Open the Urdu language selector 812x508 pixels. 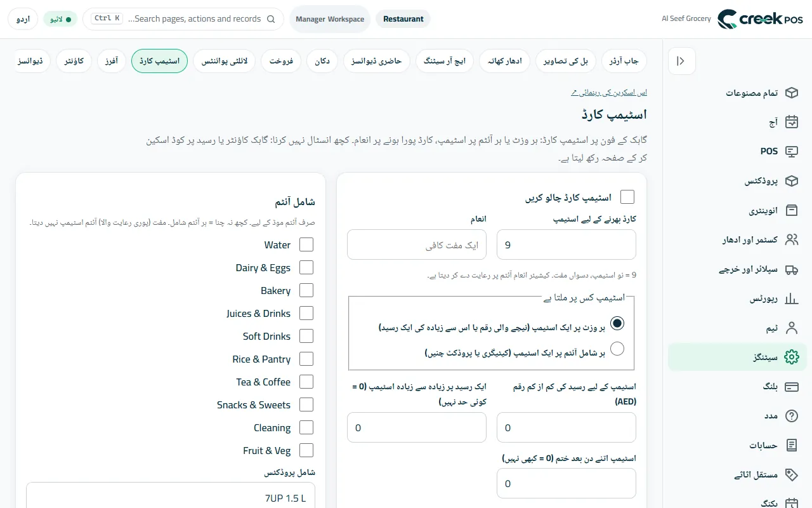[x=23, y=19]
